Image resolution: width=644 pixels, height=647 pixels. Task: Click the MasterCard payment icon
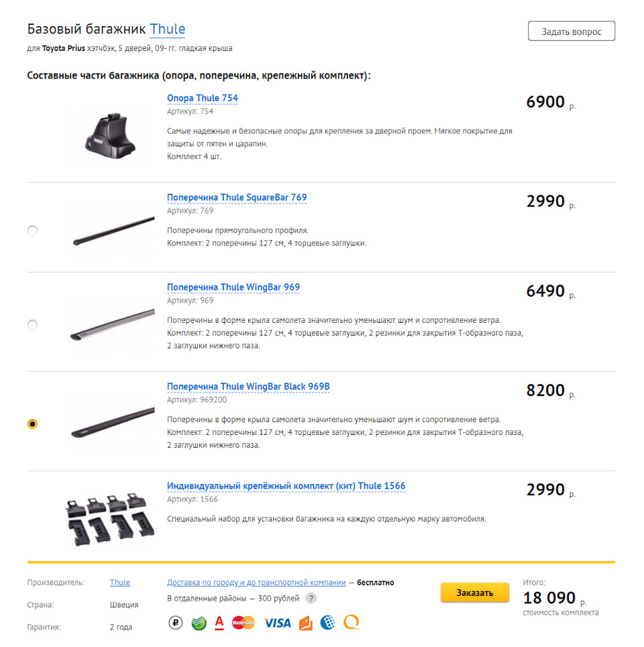click(244, 622)
